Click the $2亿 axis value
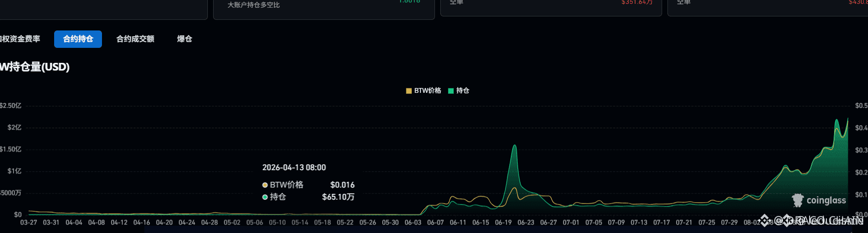This screenshot has width=868, height=233. pyautogui.click(x=14, y=128)
